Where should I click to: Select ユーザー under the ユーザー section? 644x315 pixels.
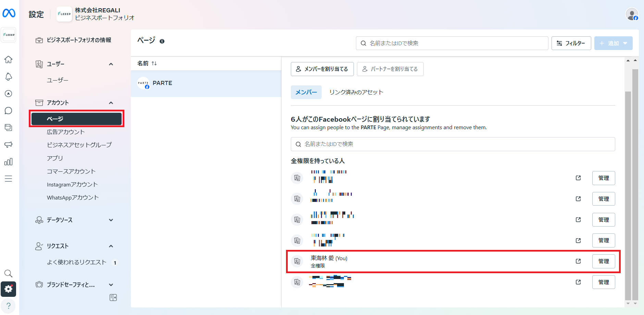click(x=58, y=80)
